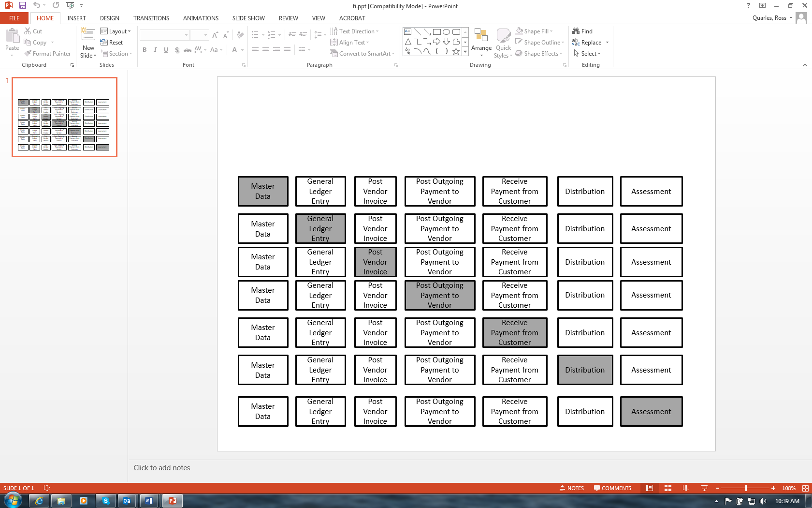Open PowerPoint Help question mark
Image resolution: width=812 pixels, height=508 pixels.
click(x=748, y=5)
